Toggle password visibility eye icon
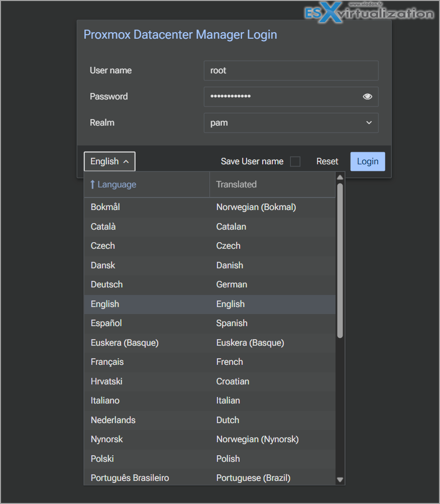 [x=367, y=96]
